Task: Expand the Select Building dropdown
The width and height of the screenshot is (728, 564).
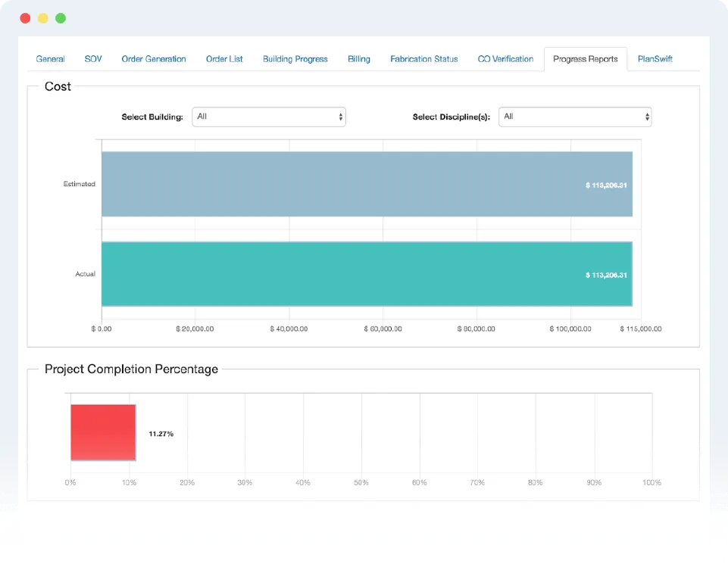Action: [269, 117]
